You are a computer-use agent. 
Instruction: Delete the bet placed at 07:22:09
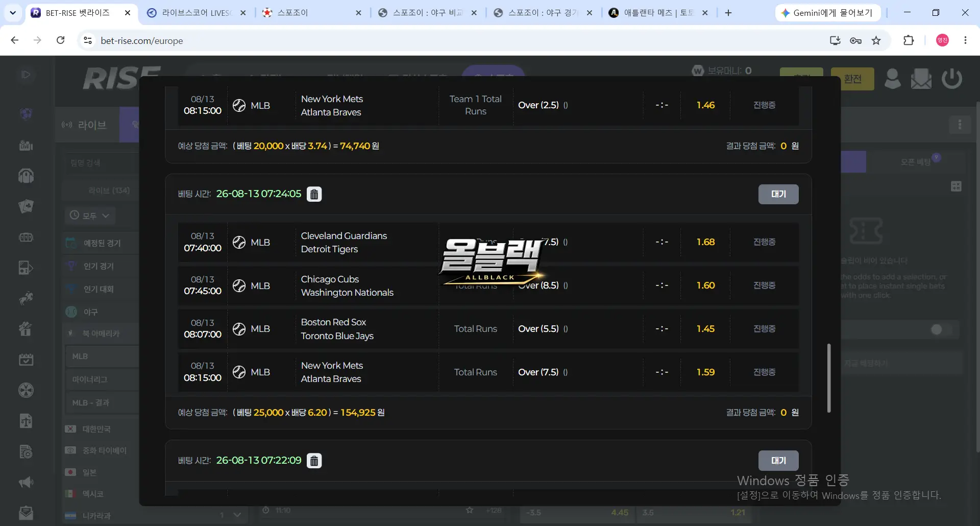(314, 461)
